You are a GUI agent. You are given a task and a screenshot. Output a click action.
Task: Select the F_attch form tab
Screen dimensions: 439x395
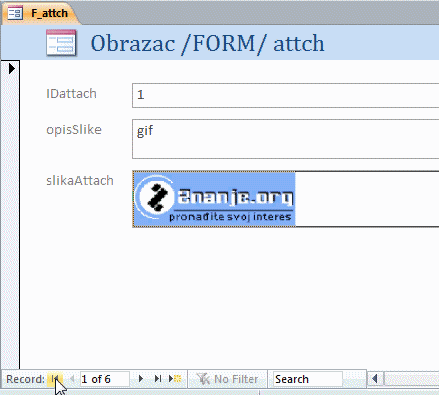[x=40, y=13]
